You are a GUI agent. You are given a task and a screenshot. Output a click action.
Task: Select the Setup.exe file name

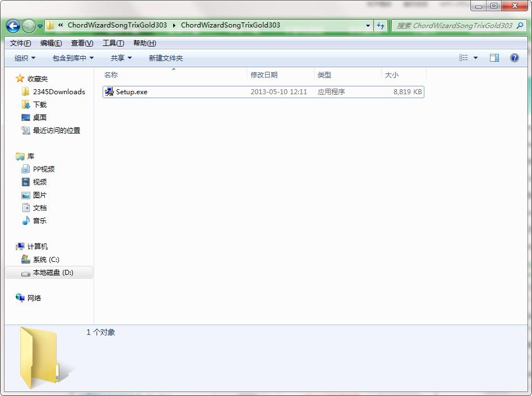pyautogui.click(x=132, y=91)
